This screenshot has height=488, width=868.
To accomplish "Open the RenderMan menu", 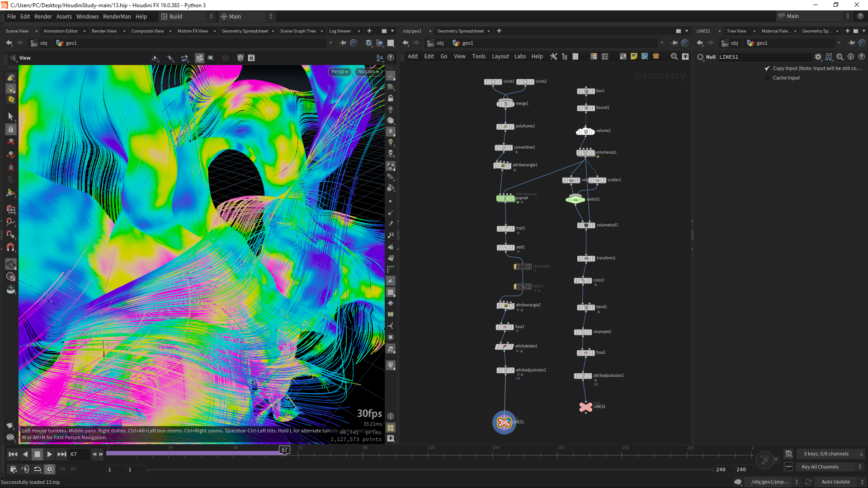I will [117, 16].
